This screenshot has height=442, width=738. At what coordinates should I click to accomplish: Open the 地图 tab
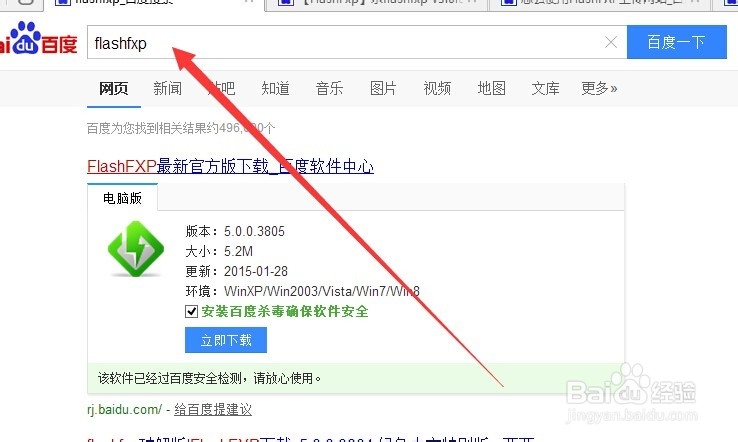pos(491,88)
